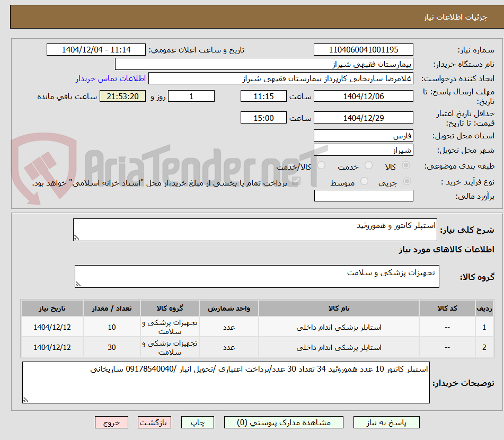Click the ایجاد کننده درخواست field
This screenshot has width=504, height=440.
point(280,78)
